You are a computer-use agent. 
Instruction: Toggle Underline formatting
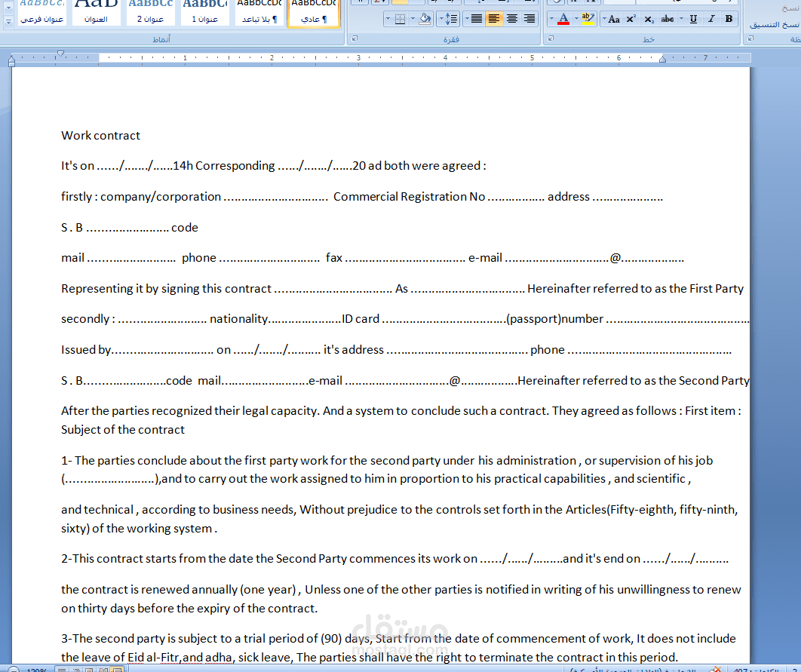693,19
